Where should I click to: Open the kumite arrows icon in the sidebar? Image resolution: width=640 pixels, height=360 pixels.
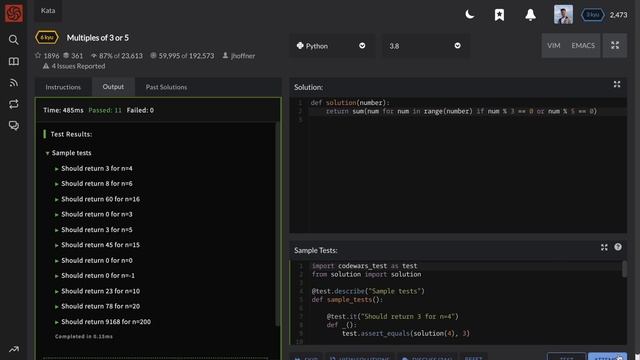[13, 104]
